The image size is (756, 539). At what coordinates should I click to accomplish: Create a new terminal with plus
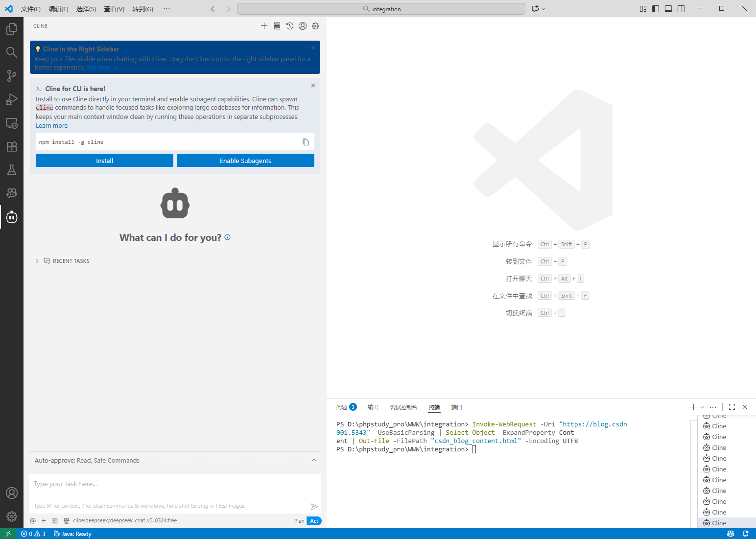(693, 407)
